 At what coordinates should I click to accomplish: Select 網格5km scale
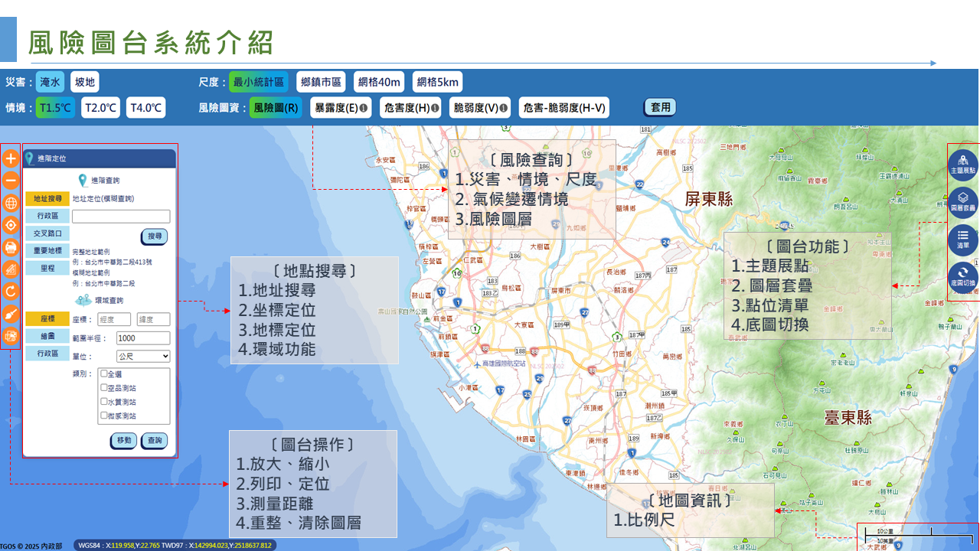(x=438, y=82)
